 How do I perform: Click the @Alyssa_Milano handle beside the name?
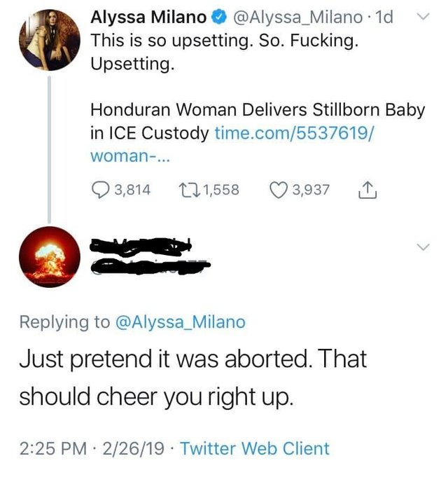click(x=297, y=18)
